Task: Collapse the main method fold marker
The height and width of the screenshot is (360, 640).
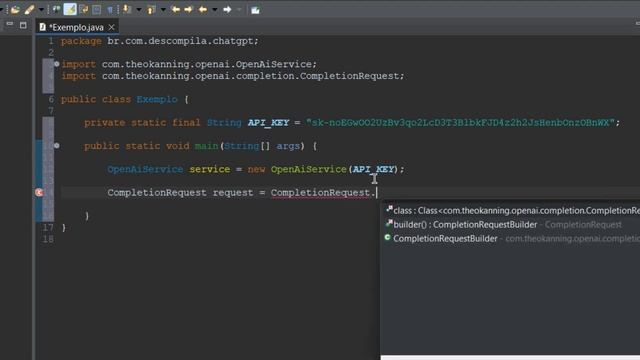Action: tap(57, 146)
